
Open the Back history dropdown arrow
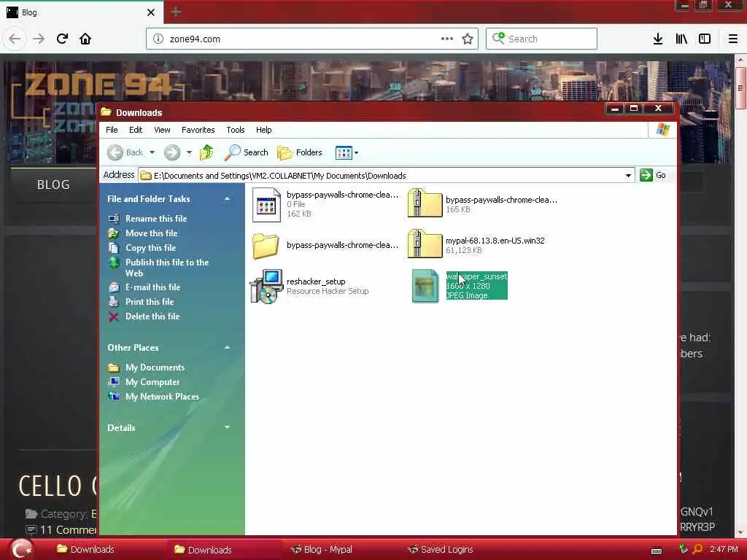click(152, 152)
